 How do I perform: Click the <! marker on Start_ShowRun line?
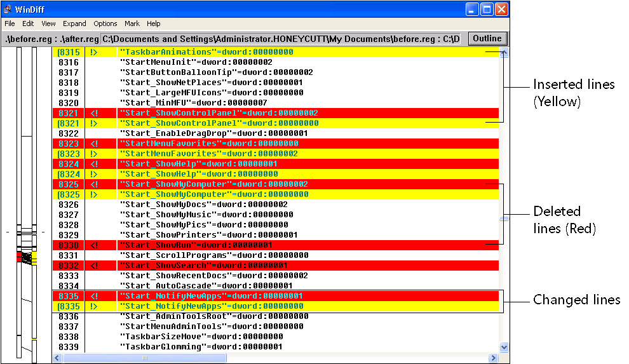pos(94,245)
